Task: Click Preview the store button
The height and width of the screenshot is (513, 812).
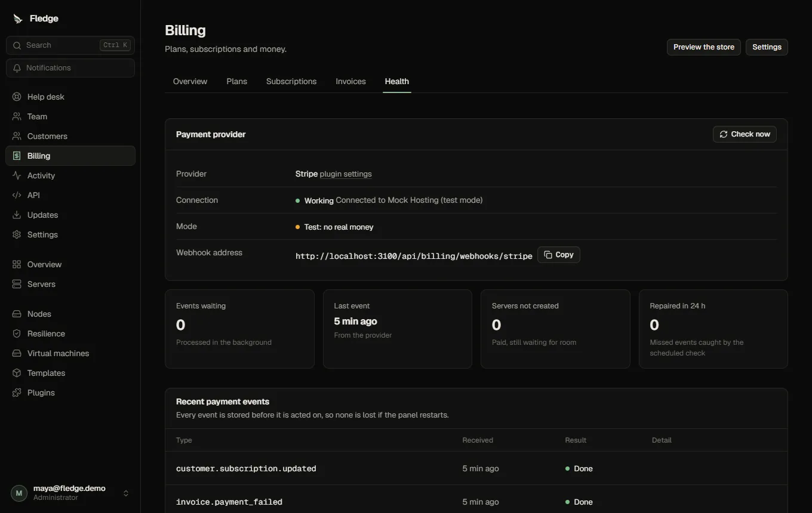Action: (x=704, y=47)
